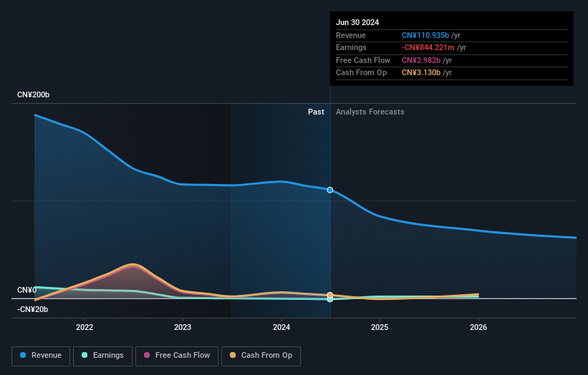Click the CN¥200b y-axis label
The image size is (588, 375).
point(34,94)
